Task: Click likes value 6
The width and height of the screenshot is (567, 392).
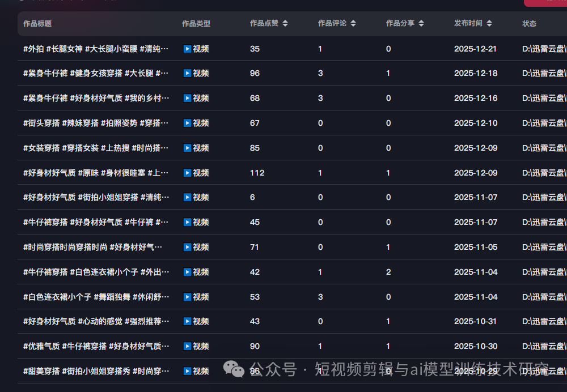Action: coord(252,197)
